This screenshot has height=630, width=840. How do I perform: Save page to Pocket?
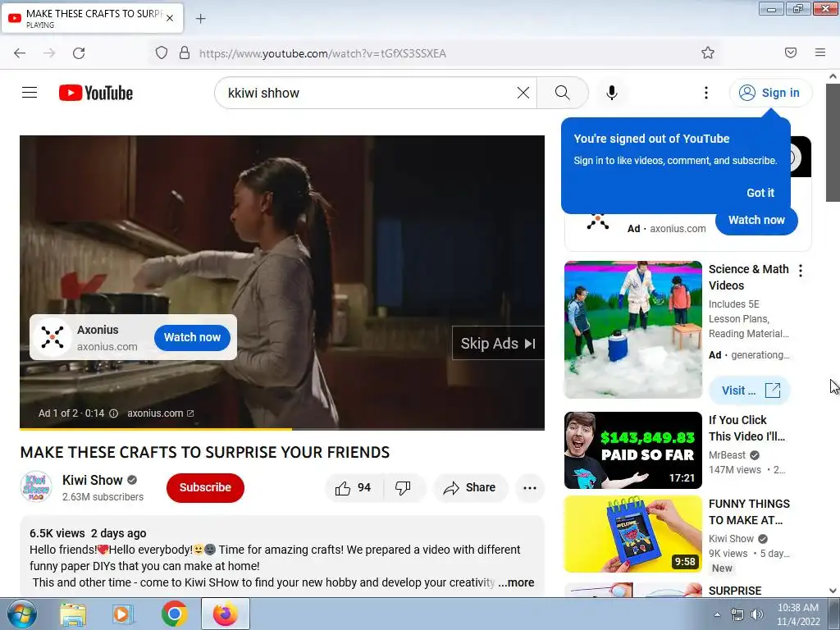point(791,52)
